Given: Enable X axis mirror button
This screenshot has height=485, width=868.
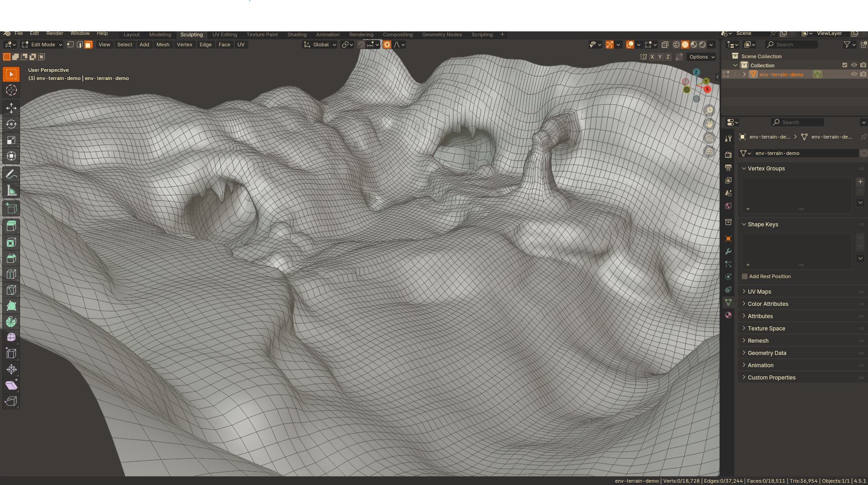Looking at the screenshot, I should point(653,56).
